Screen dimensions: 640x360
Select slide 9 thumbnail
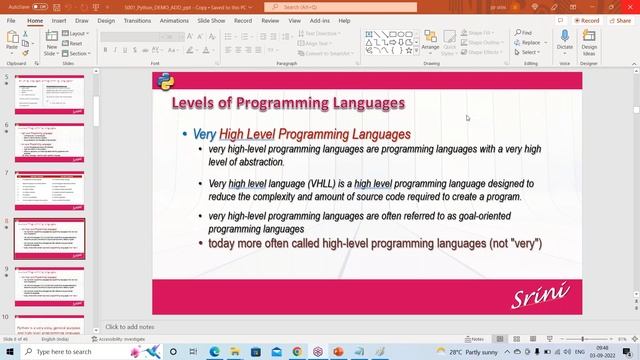pos(49,287)
